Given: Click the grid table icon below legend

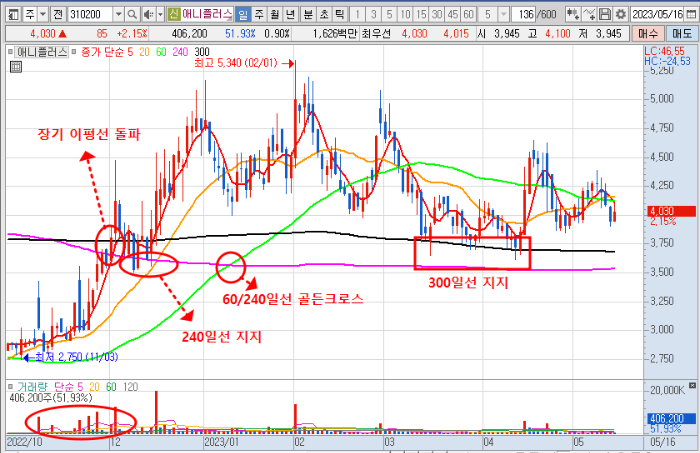Looking at the screenshot, I should tap(16, 67).
